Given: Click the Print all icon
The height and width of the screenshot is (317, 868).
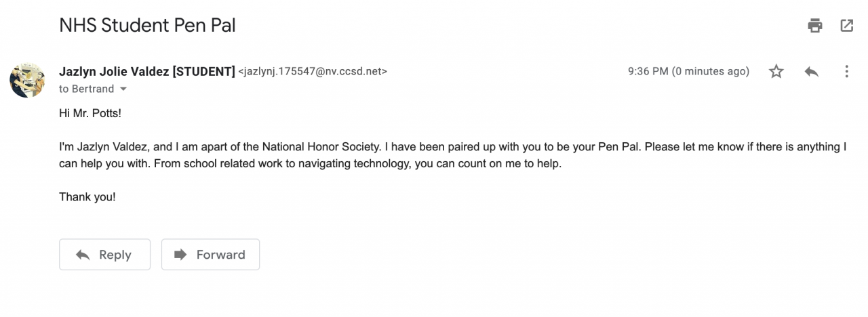Looking at the screenshot, I should pos(815,26).
